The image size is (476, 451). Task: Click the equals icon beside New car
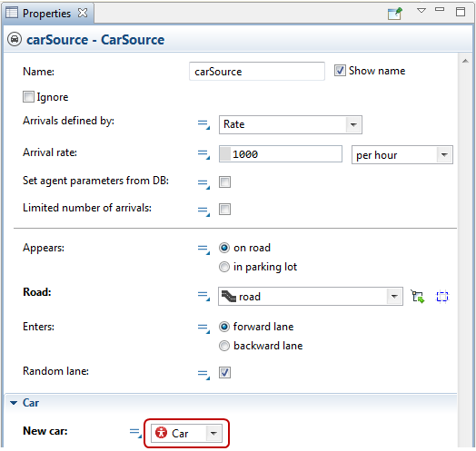point(135,433)
